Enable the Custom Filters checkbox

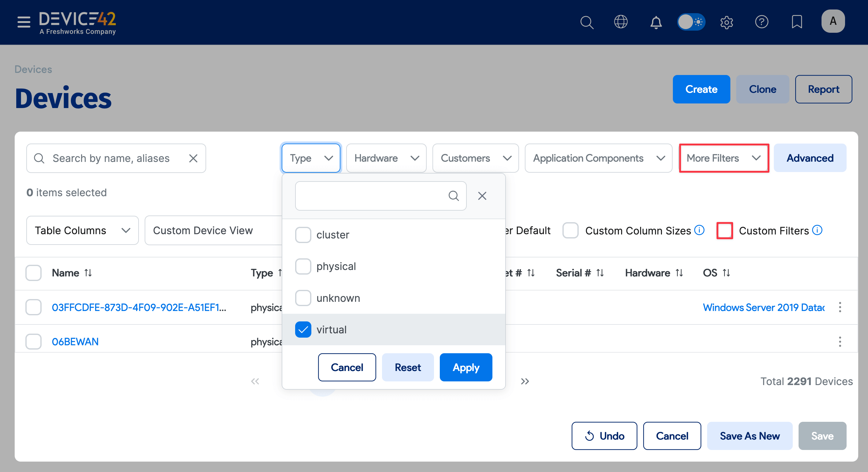click(x=725, y=230)
